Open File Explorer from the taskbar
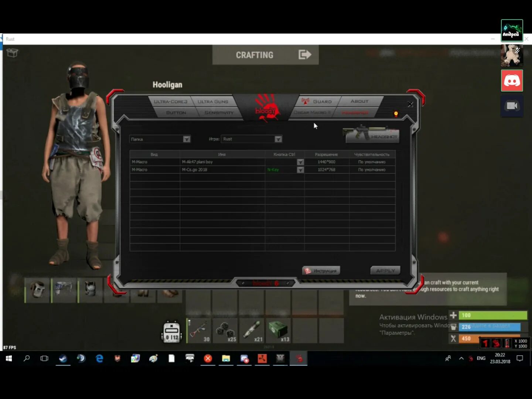Image resolution: width=532 pixels, height=399 pixels. pos(226,358)
